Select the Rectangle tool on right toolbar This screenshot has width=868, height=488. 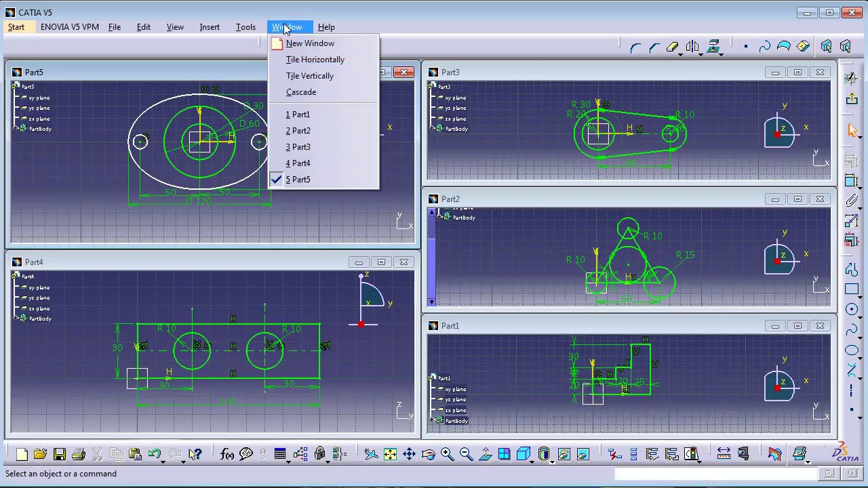[x=852, y=289]
